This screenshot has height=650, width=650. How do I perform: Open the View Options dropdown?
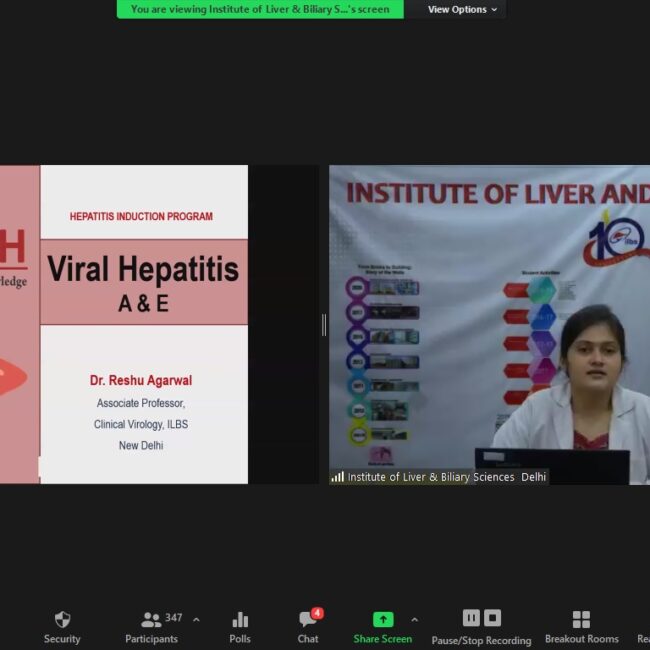[457, 10]
